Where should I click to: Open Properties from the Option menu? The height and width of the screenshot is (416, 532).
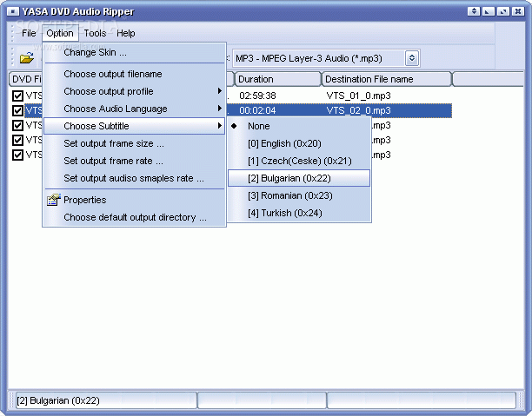(x=135, y=200)
